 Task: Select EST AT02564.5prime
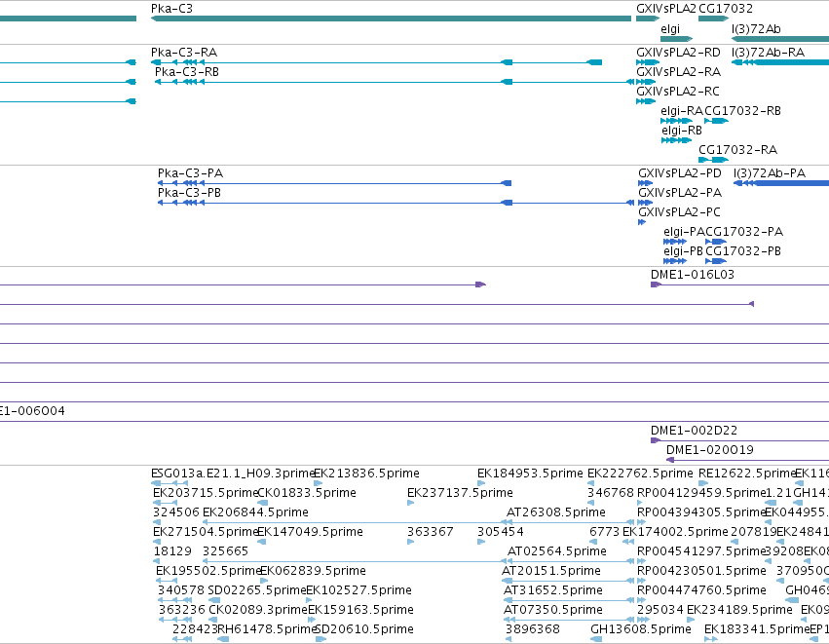570,561
